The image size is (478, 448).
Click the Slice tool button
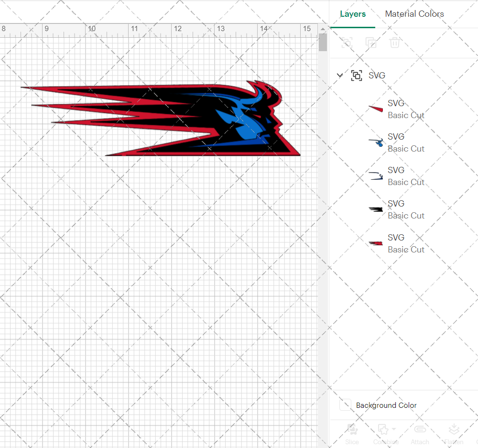pos(352,434)
